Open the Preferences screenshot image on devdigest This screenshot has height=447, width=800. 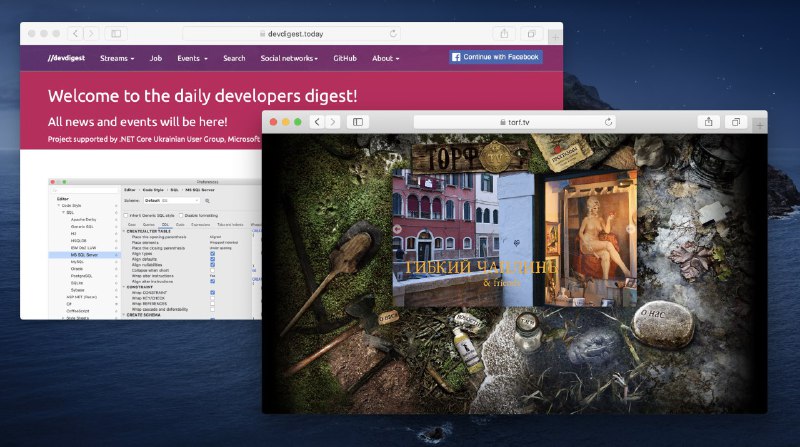(x=155, y=249)
